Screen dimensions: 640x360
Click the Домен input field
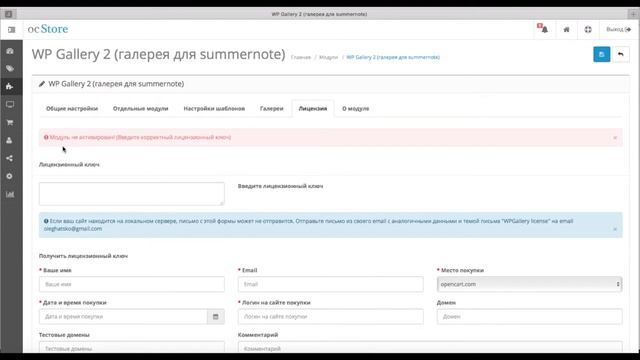click(529, 316)
